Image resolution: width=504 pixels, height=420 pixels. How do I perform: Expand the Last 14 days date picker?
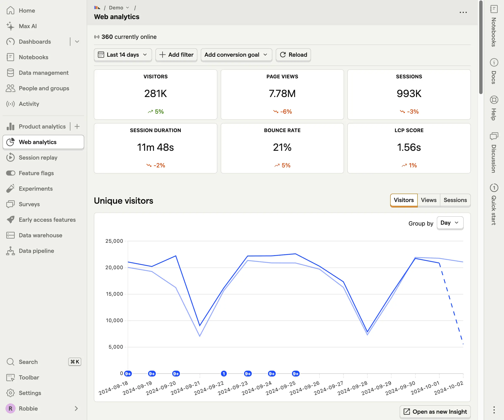tap(123, 55)
